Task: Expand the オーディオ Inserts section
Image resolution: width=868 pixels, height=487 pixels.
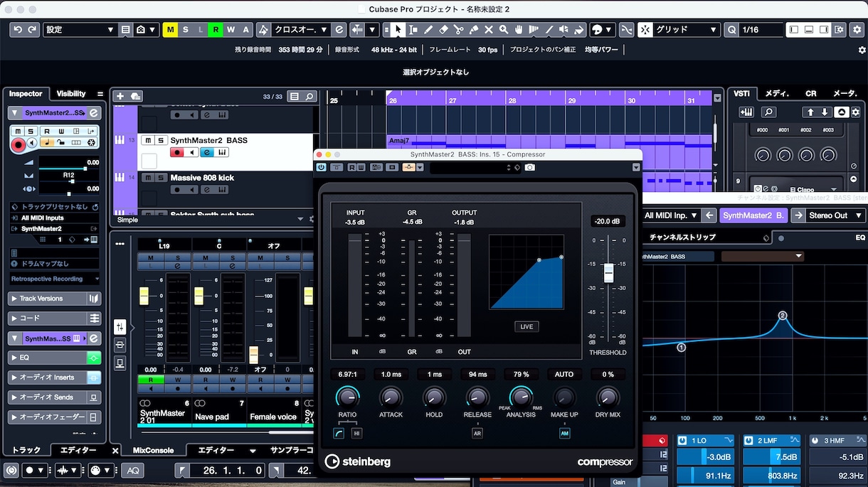Action: [x=47, y=378]
